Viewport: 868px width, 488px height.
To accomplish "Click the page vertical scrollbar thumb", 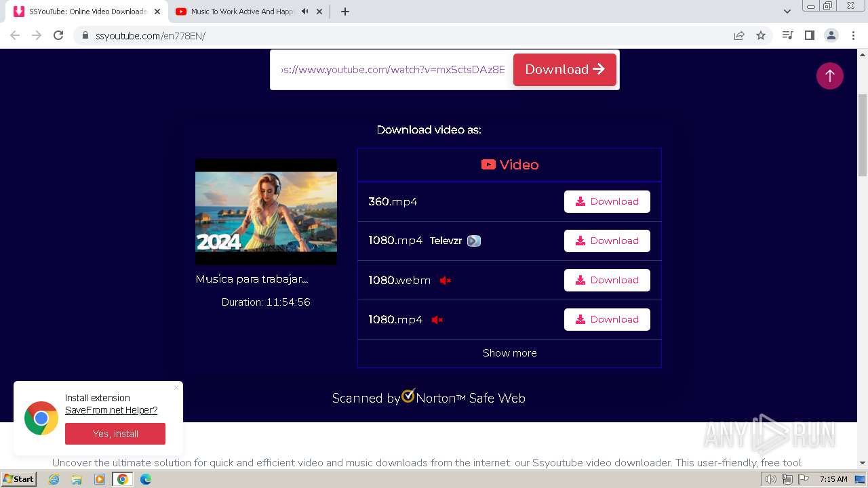I will click(x=863, y=136).
